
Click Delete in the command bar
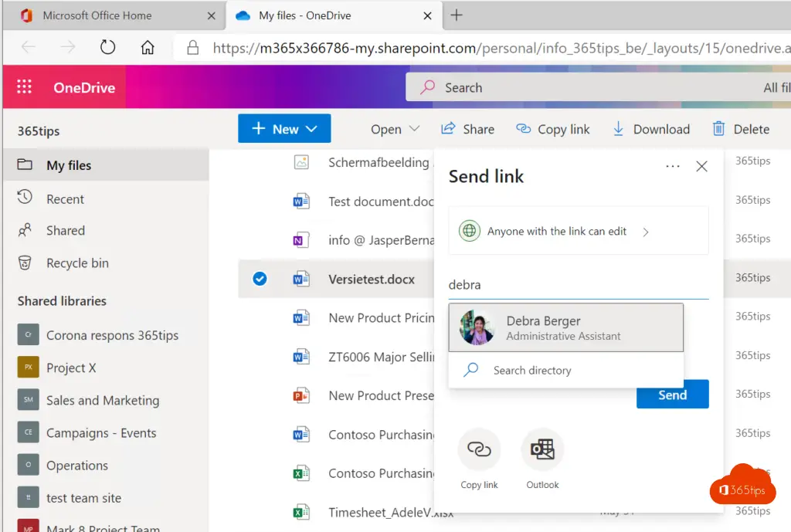click(x=741, y=129)
